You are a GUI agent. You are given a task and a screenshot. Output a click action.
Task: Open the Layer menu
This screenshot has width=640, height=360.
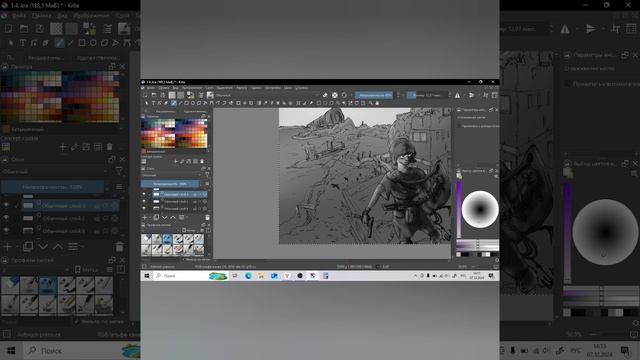click(x=210, y=88)
